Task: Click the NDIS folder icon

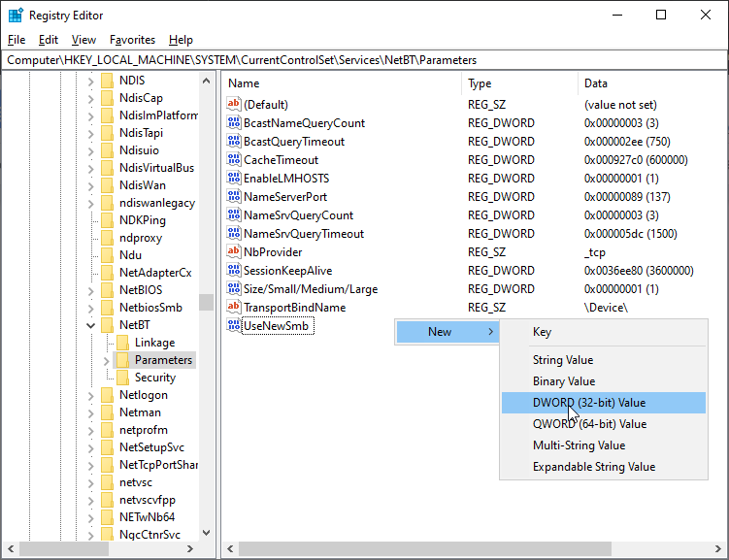Action: coord(108,81)
